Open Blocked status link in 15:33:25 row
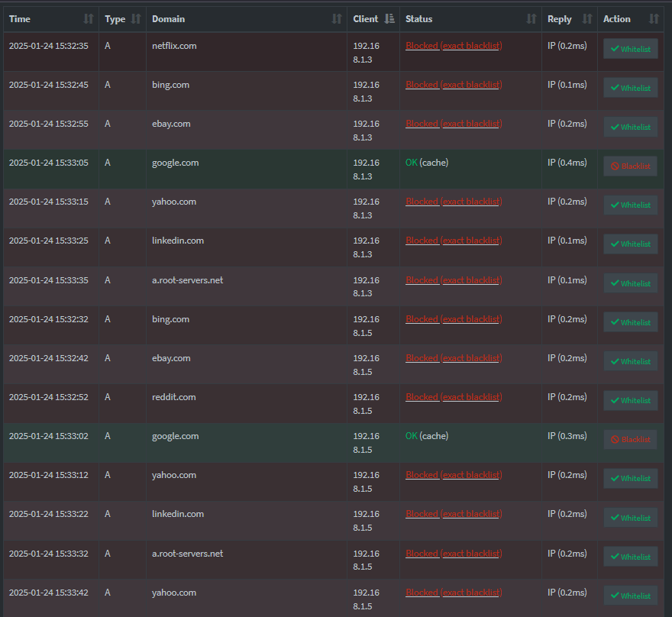 coord(454,241)
